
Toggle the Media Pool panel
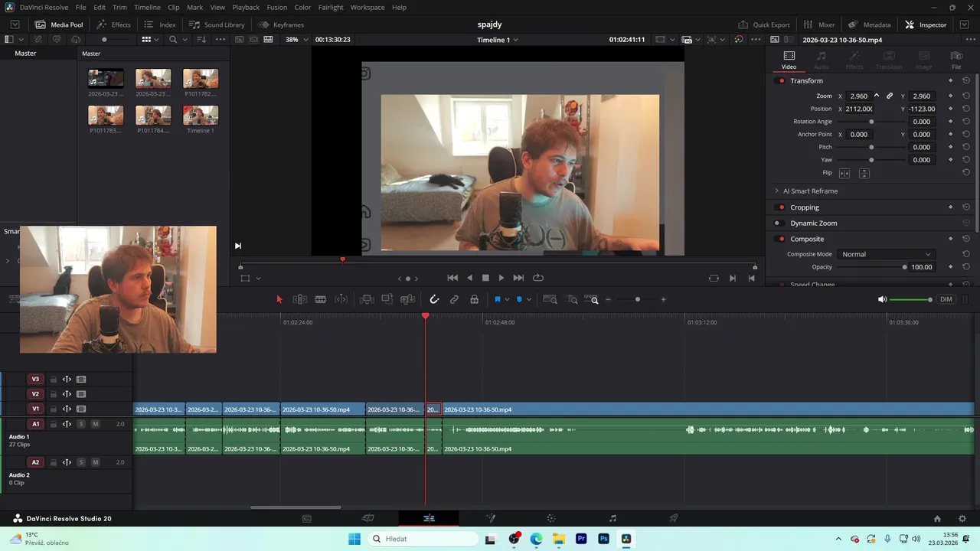tap(59, 24)
